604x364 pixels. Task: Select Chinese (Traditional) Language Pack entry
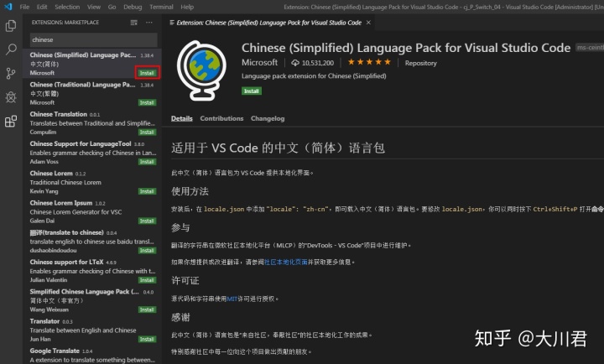[x=92, y=93]
